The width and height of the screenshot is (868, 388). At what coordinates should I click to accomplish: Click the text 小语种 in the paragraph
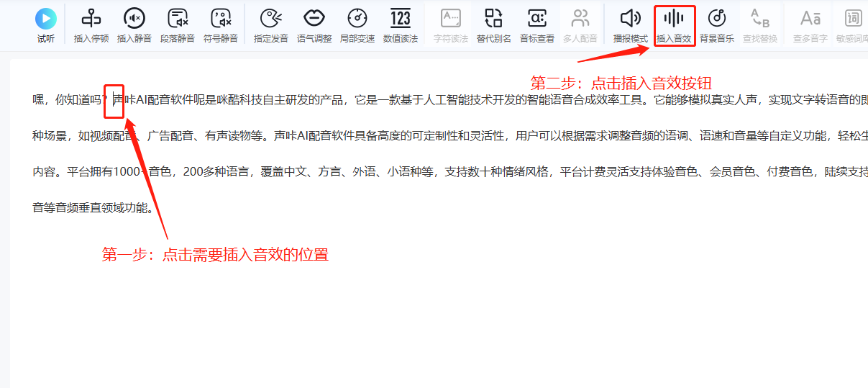405,172
